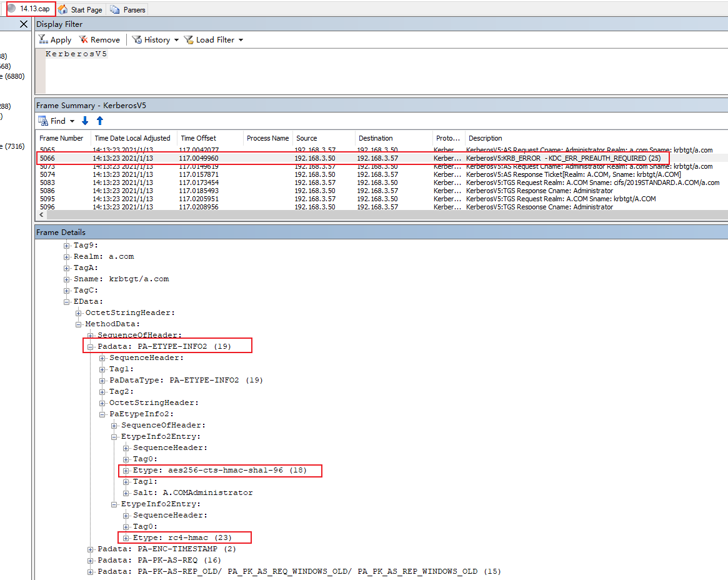Expand the Tag9 node
The height and width of the screenshot is (580, 728).
(x=66, y=246)
